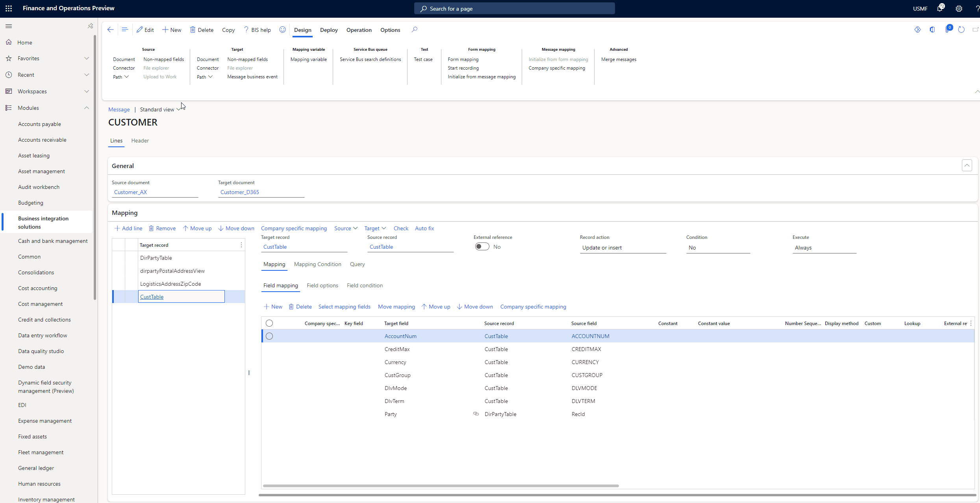This screenshot has height=503, width=980.
Task: Click the refresh circular arrow icon
Action: [961, 30]
